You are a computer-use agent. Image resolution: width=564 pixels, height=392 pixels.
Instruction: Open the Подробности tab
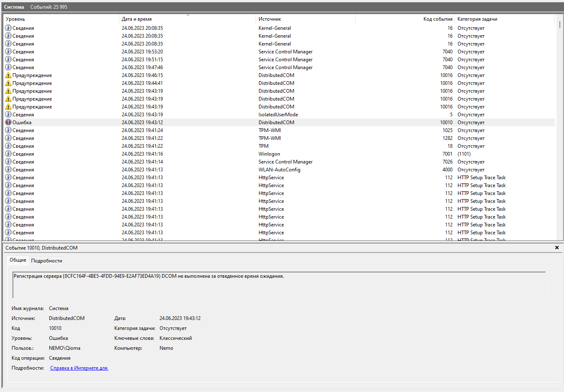tap(46, 261)
